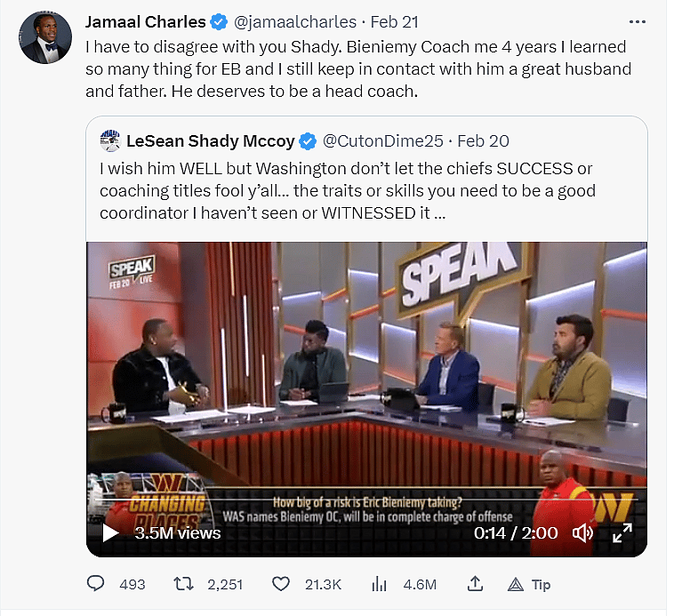The width and height of the screenshot is (674, 616).
Task: Open the three-dot more options menu
Action: coord(637,21)
